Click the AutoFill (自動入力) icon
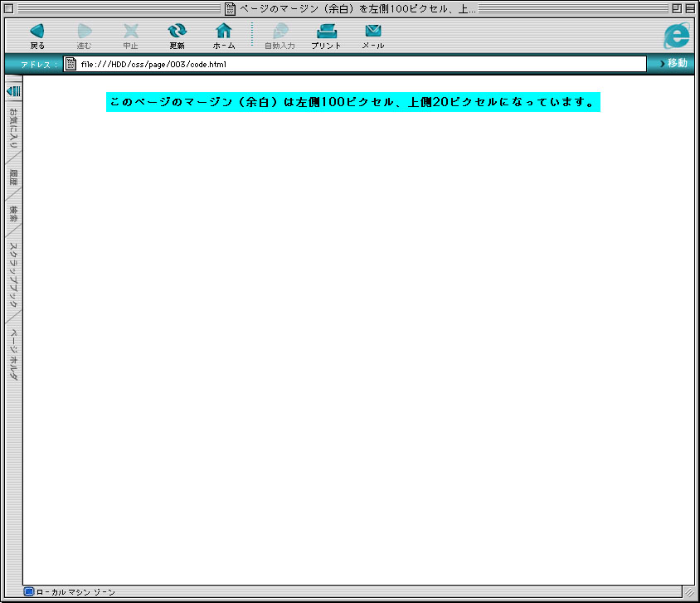 tap(280, 36)
